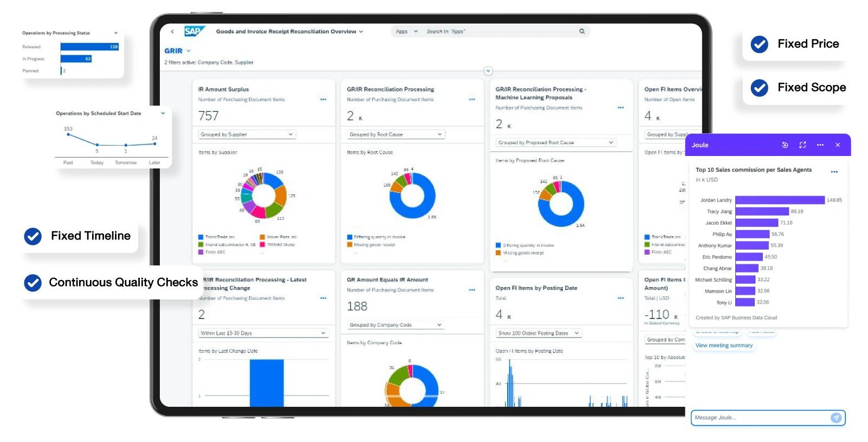Open the page title dropdown
This screenshot has width=868, height=442.
point(361,31)
